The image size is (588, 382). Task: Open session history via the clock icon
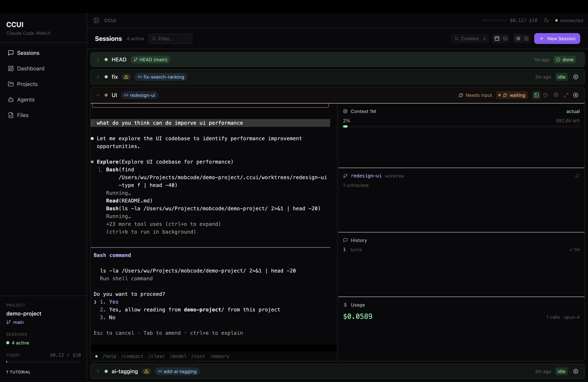pyautogui.click(x=546, y=95)
